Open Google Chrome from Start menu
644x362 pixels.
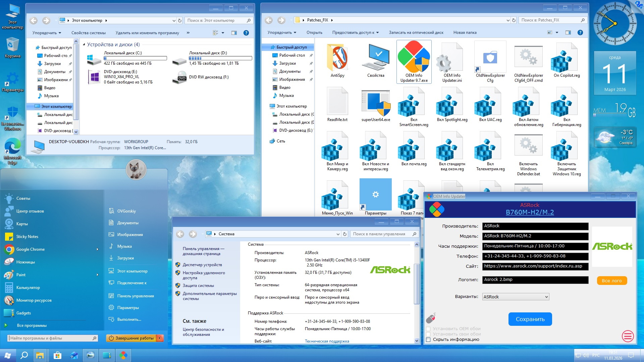coord(30,249)
